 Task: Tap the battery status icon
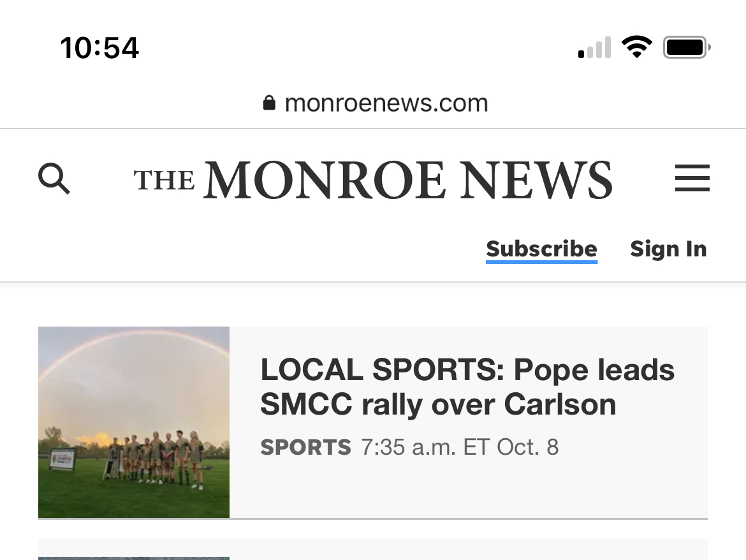click(x=687, y=47)
